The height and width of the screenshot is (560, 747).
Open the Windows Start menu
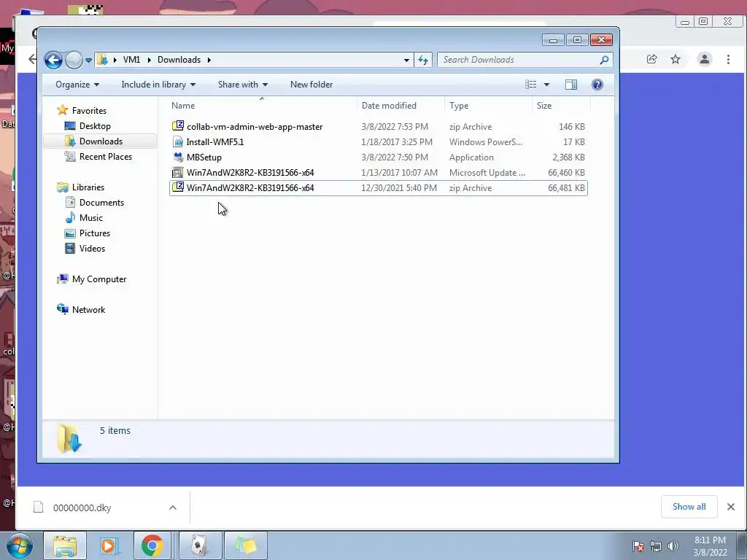[x=19, y=545]
